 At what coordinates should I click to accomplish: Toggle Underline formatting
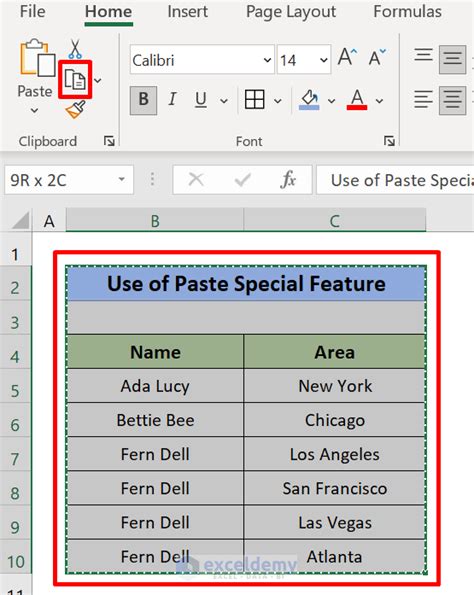(x=201, y=100)
